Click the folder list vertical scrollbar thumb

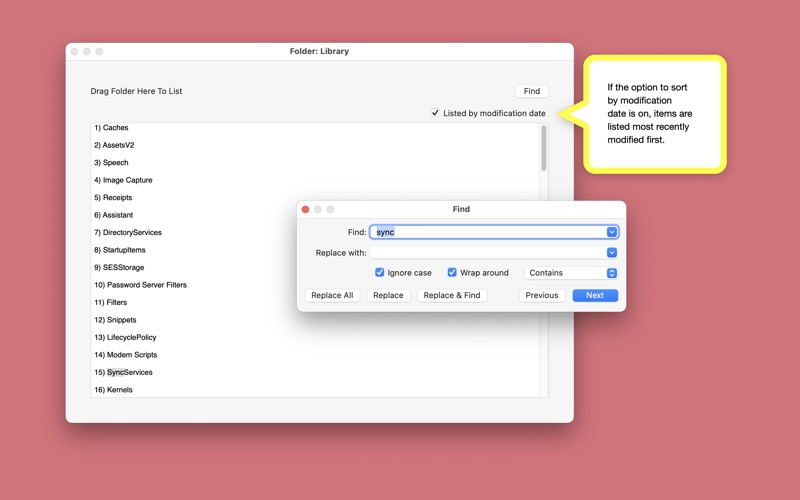click(x=544, y=148)
